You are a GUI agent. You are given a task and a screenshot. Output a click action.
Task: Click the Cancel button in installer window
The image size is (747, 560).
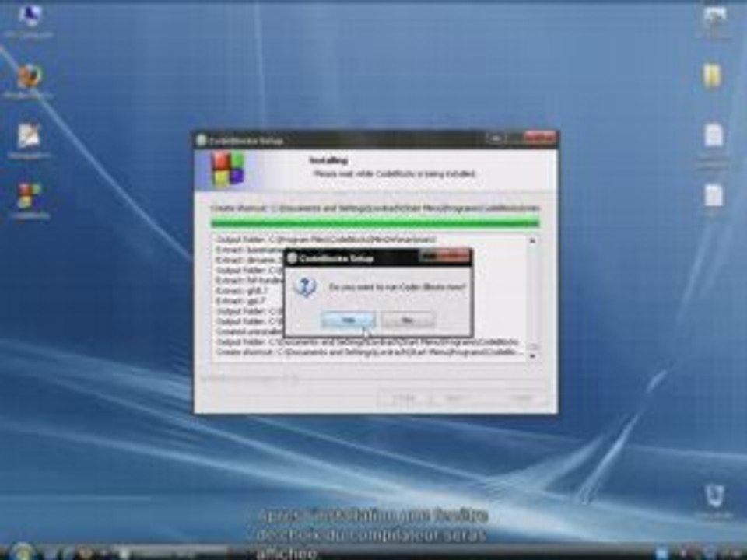coord(521,398)
